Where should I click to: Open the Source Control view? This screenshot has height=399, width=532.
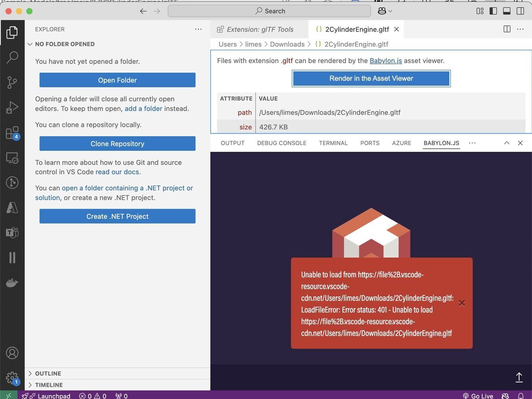(12, 82)
